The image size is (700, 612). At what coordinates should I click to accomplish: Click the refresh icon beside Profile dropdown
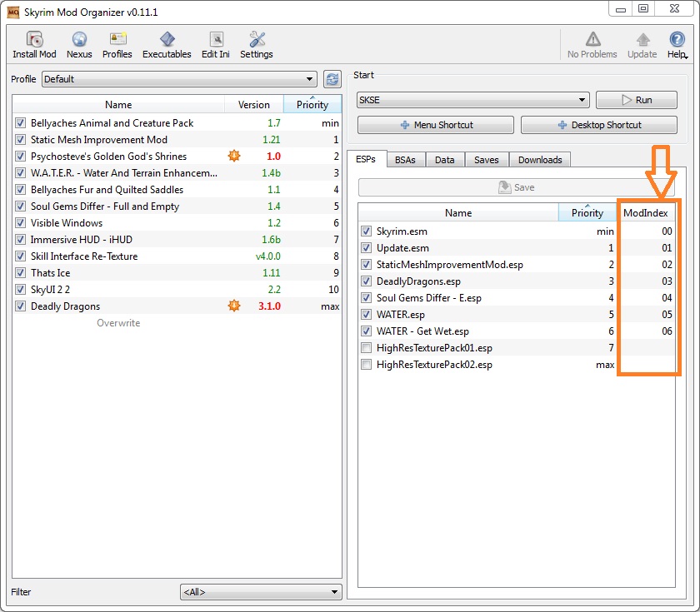pos(332,79)
